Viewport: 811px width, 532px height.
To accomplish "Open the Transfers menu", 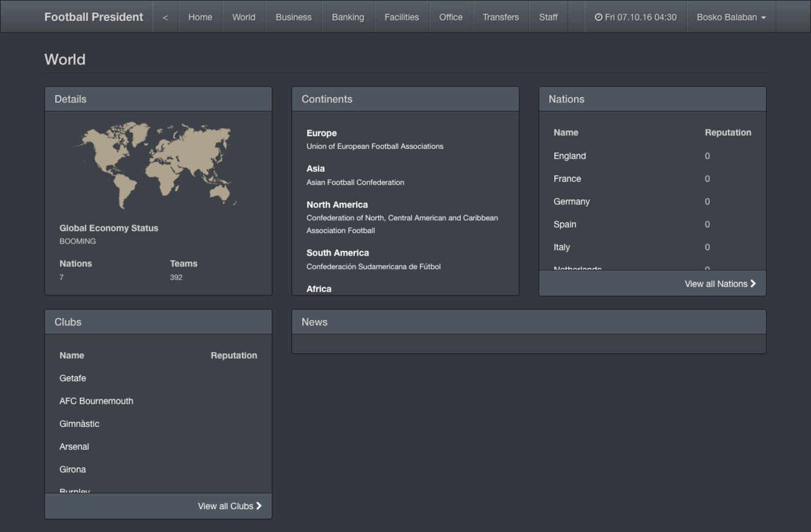I will click(x=501, y=17).
